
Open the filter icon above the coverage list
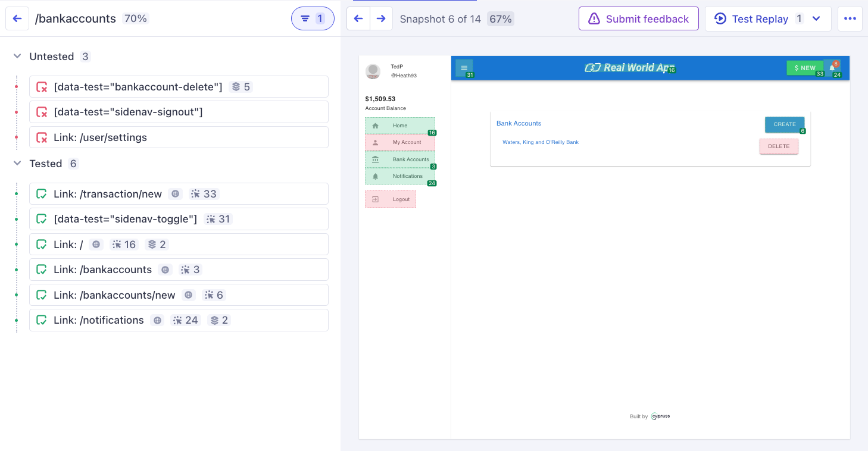pyautogui.click(x=313, y=18)
